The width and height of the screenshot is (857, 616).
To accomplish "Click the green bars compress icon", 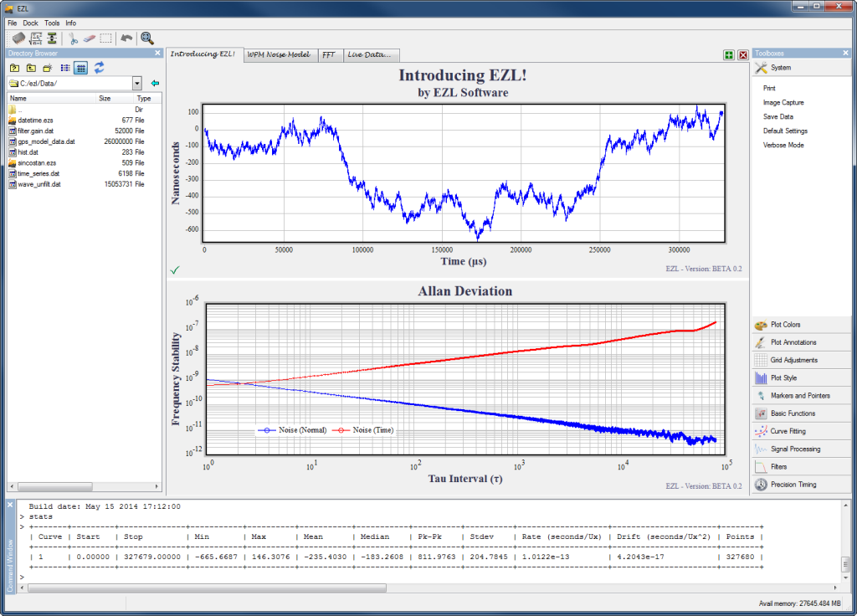I will tap(52, 38).
